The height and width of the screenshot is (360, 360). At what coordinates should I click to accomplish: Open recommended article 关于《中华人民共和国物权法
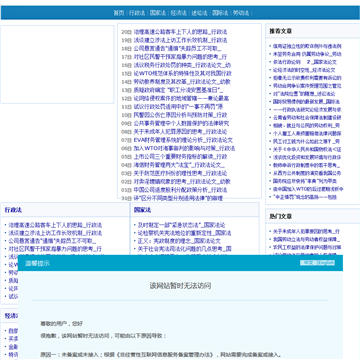pyautogui.click(x=307, y=149)
